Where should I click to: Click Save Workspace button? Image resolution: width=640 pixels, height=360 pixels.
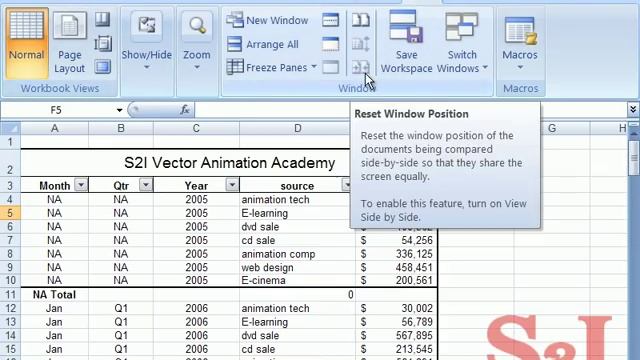point(407,42)
